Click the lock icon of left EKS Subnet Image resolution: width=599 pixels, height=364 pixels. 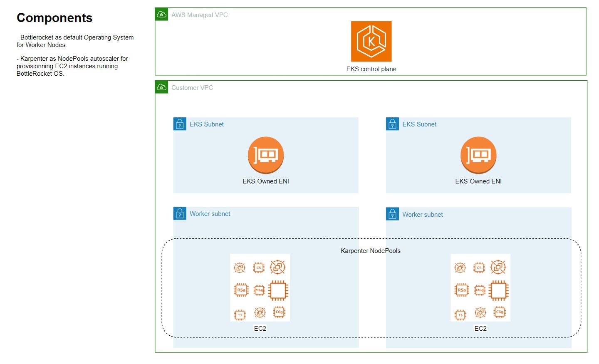tap(180, 124)
